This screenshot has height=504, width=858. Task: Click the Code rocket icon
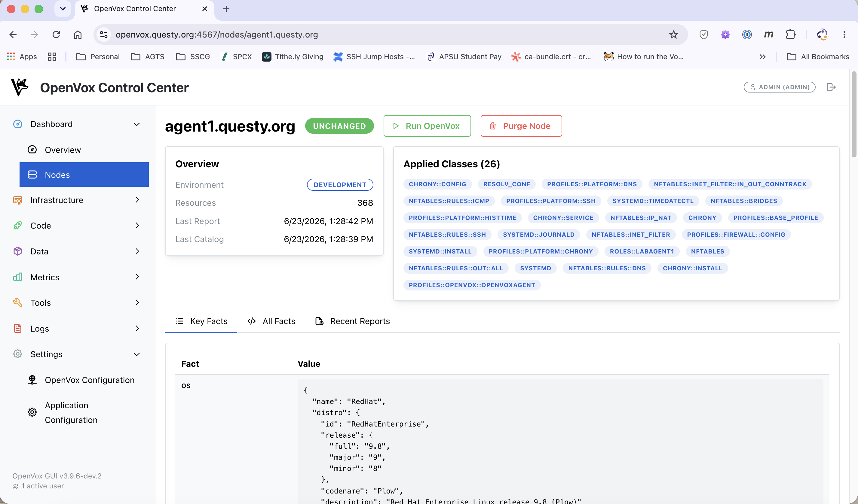pyautogui.click(x=18, y=226)
